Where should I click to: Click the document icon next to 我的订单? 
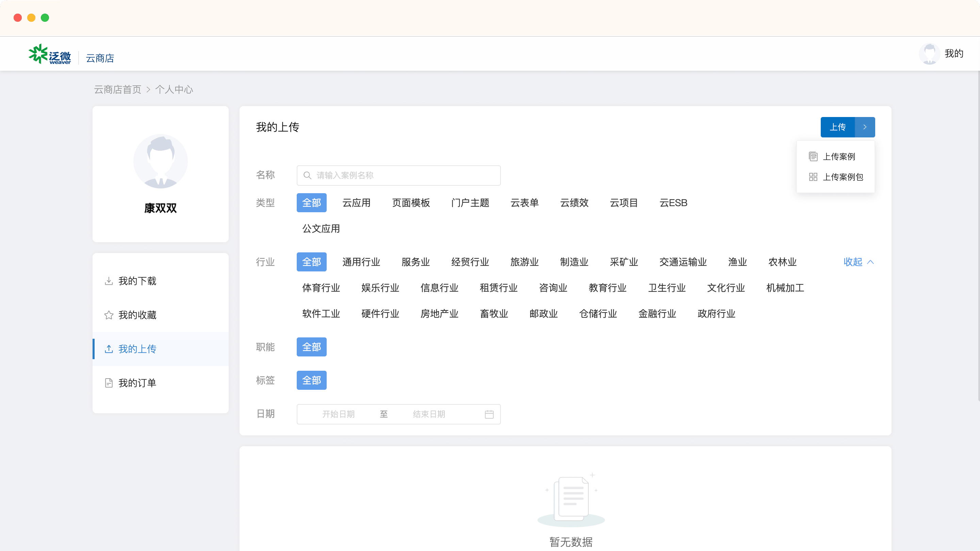pos(109,383)
